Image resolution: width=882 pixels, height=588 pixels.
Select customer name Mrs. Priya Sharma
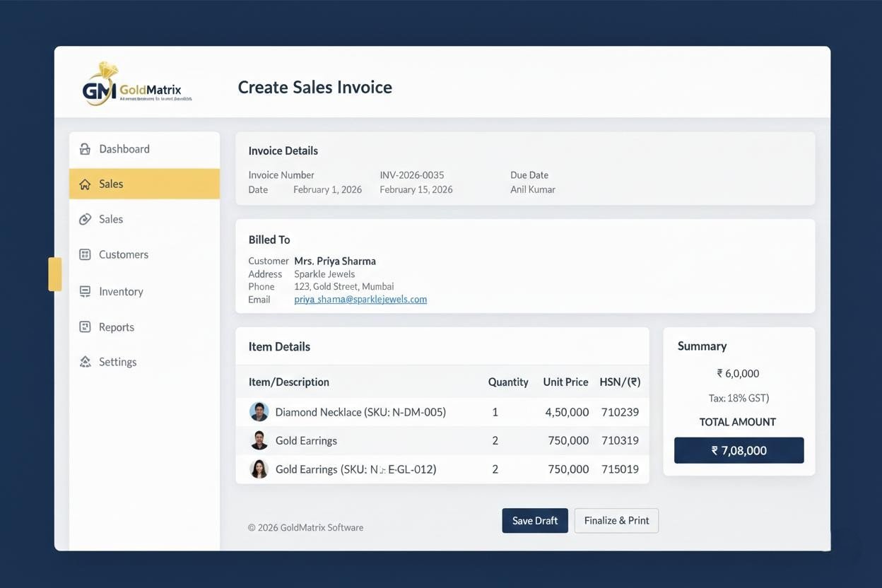[x=335, y=261]
